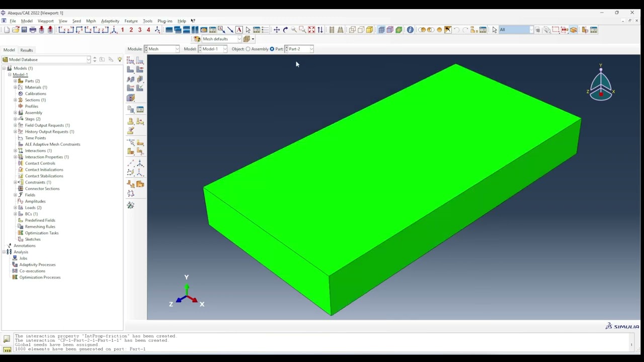Click the Open file folder icon
The height and width of the screenshot is (362, 644).
16,30
